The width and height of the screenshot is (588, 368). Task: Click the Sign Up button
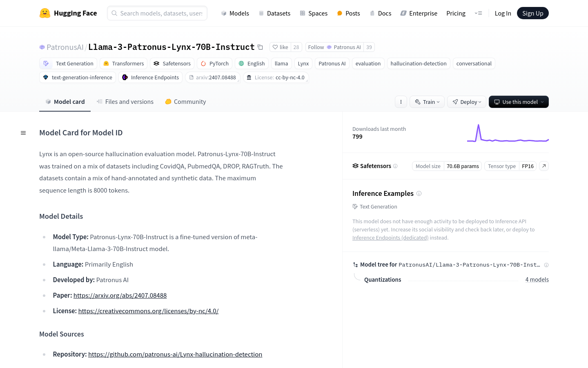coord(533,13)
